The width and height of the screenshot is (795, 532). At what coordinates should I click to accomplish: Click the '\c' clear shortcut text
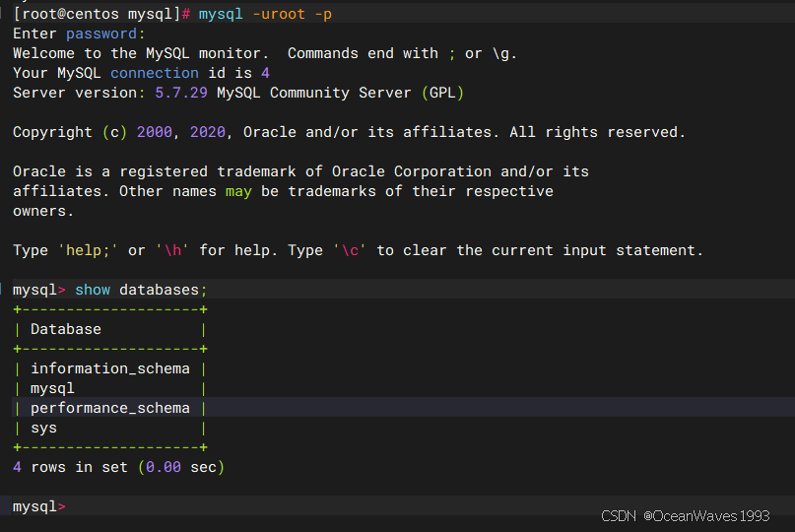350,250
